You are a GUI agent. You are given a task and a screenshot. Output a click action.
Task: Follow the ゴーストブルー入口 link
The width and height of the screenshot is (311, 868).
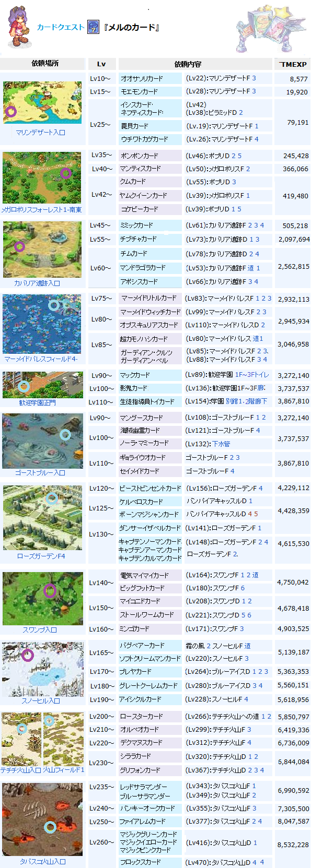[x=40, y=473]
